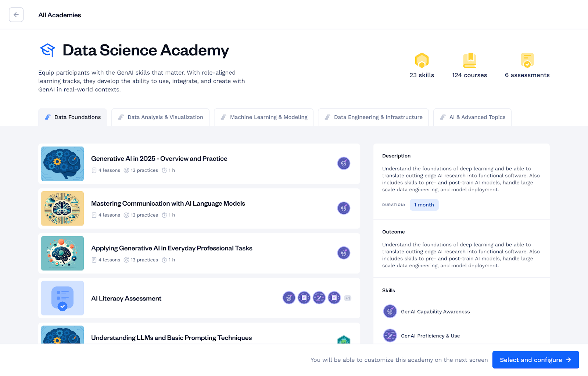Click the Select and configure button

[535, 359]
